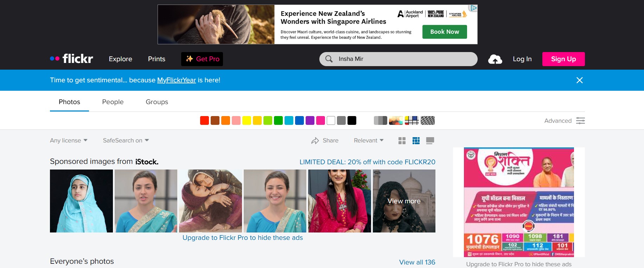Viewport: 644px width, 268px height.
Task: Open thumbnail of two women embracing
Action: pyautogui.click(x=210, y=201)
